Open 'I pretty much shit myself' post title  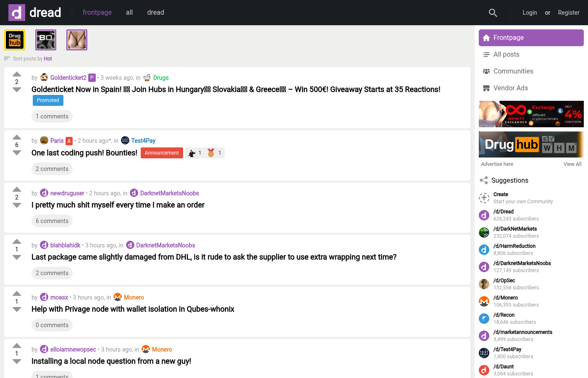click(x=118, y=205)
